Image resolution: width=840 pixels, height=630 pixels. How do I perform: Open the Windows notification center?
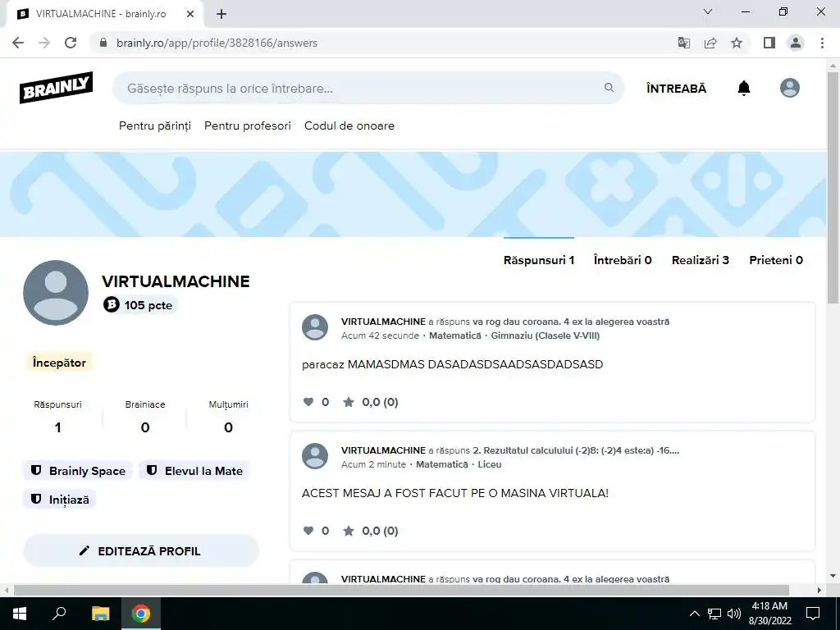[813, 614]
